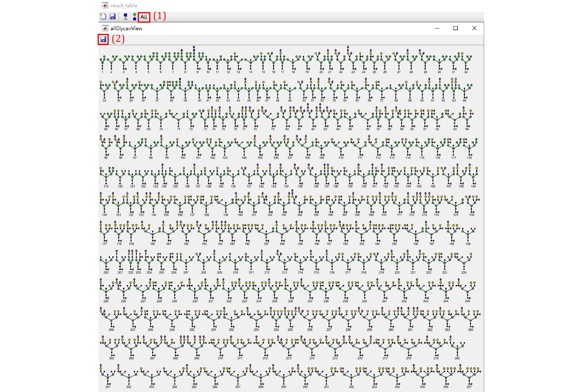Click the number label "199"
The image size is (581, 392).
click(x=468, y=244)
